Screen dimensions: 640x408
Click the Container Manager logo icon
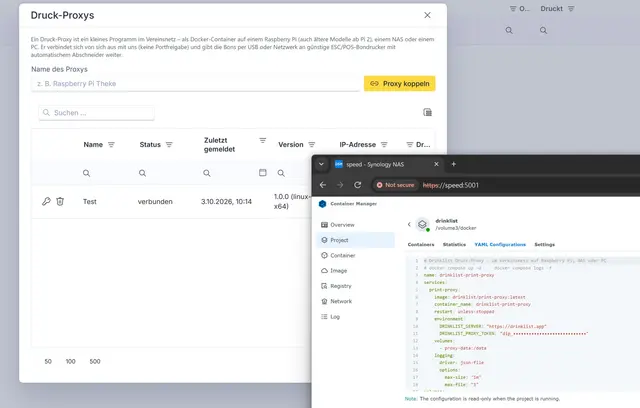pos(322,204)
